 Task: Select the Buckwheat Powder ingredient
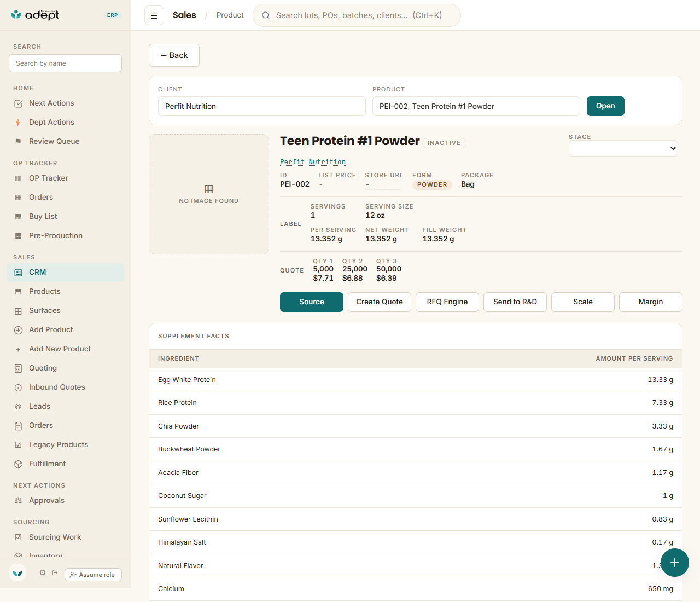[x=416, y=449]
